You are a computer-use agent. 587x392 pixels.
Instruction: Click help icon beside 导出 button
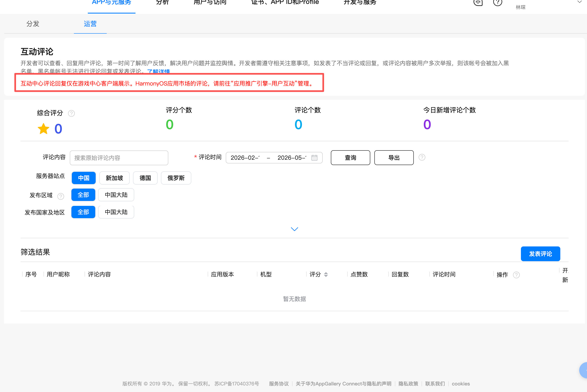click(422, 157)
